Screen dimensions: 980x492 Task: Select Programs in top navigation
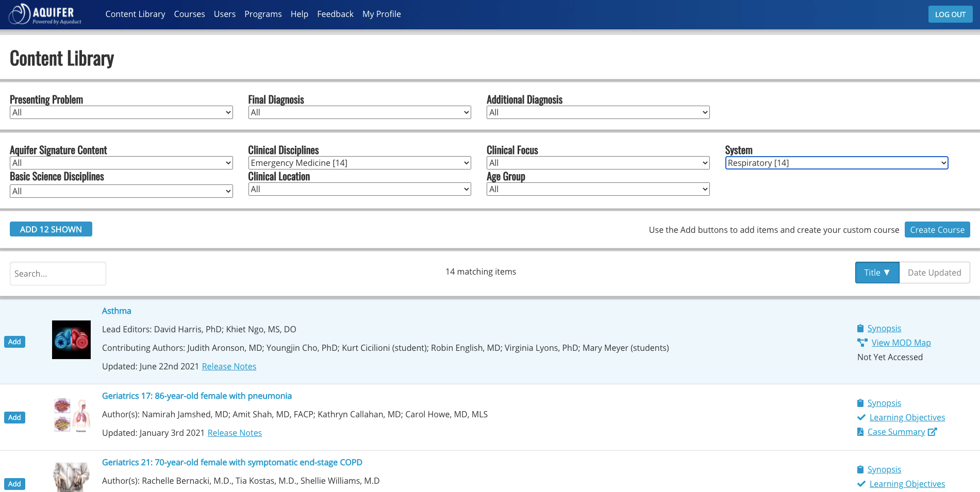click(x=263, y=14)
